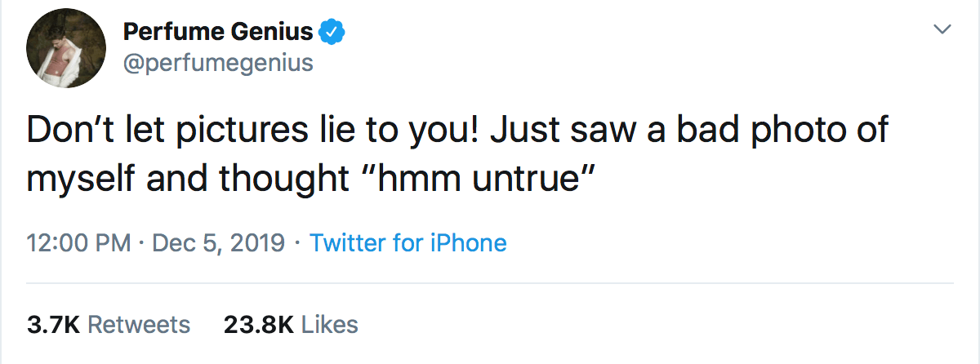Open the tweet options chevron menu

click(x=942, y=29)
